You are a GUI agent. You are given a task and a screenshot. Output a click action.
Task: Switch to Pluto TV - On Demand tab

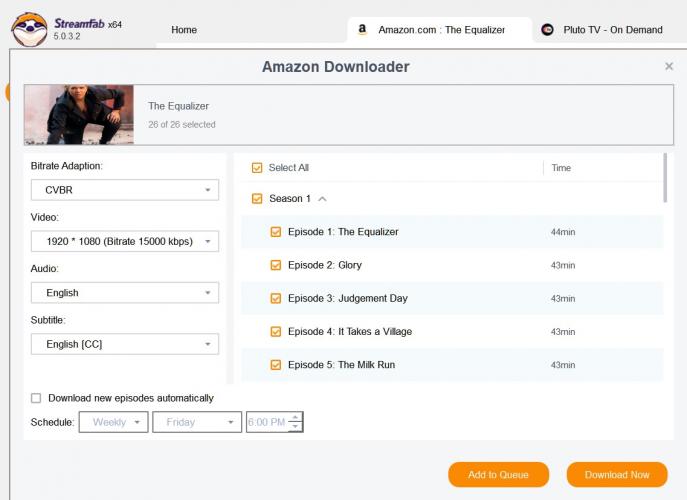[612, 30]
